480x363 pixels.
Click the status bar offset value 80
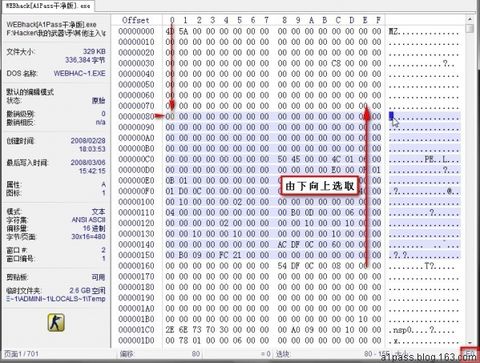tap(196, 354)
